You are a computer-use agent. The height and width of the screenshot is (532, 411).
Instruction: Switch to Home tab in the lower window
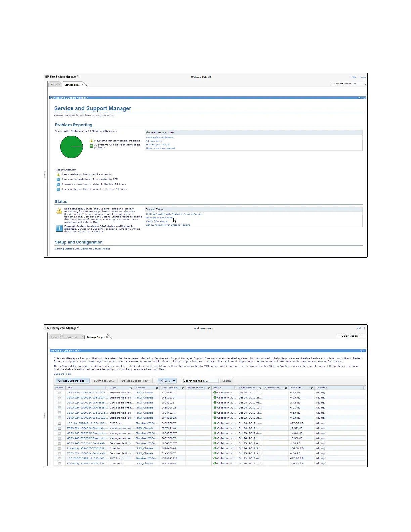[54, 337]
